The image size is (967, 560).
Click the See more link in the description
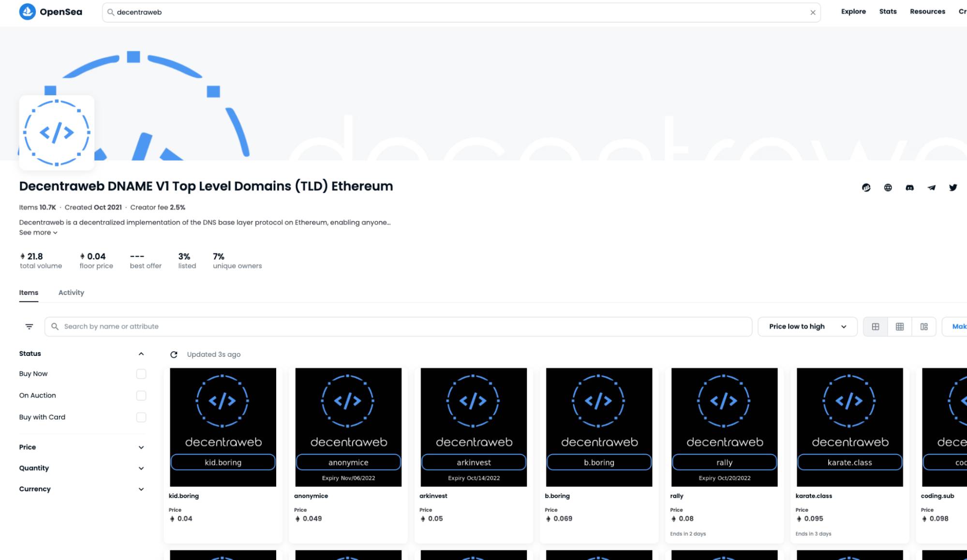click(37, 232)
